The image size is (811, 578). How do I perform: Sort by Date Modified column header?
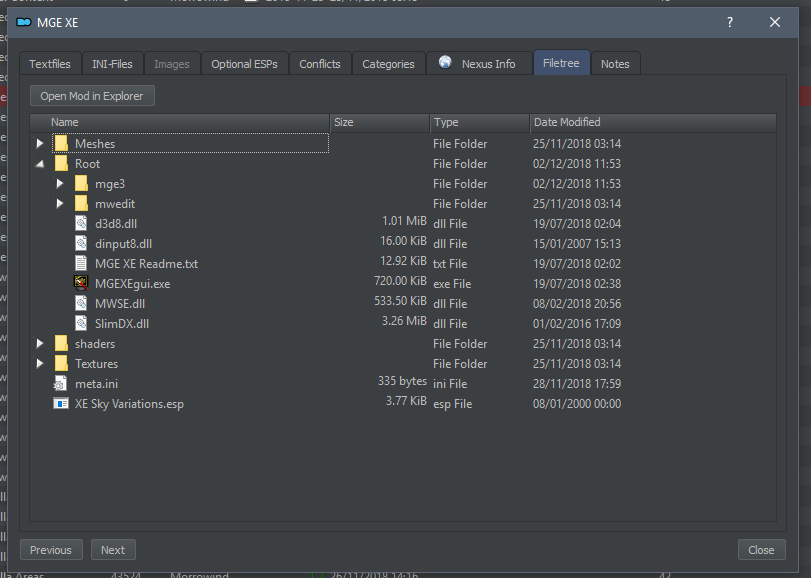[653, 122]
